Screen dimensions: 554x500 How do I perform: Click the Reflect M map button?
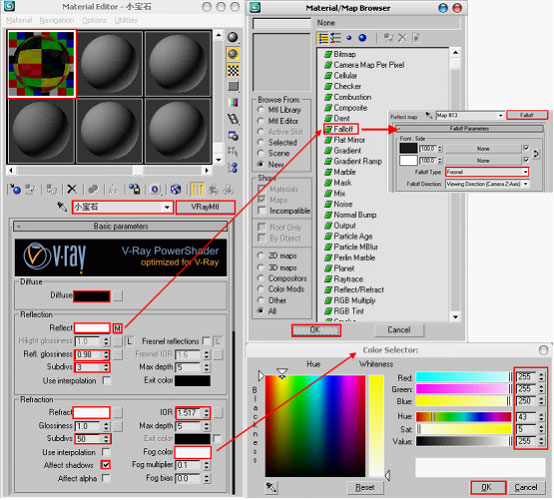tap(117, 328)
